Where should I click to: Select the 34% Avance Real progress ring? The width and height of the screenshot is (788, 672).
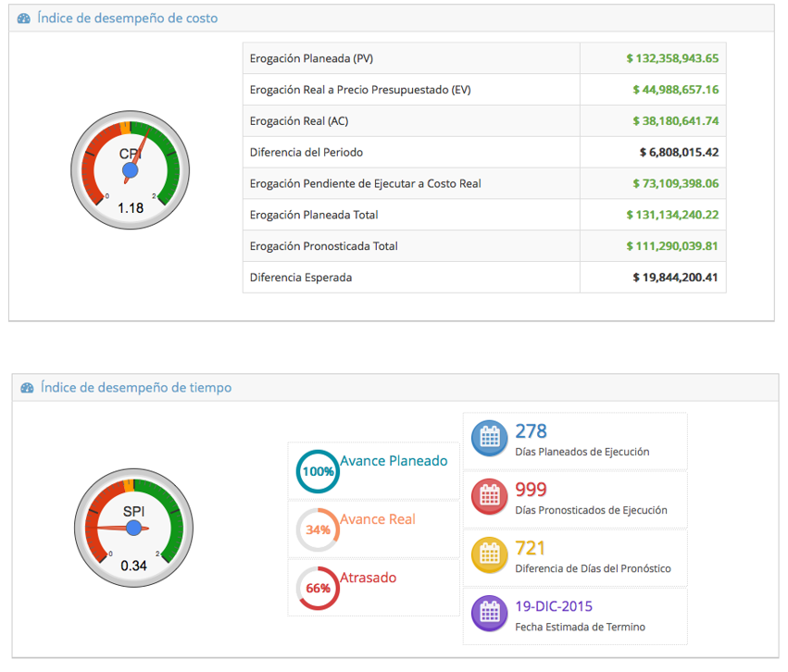pyautogui.click(x=318, y=530)
